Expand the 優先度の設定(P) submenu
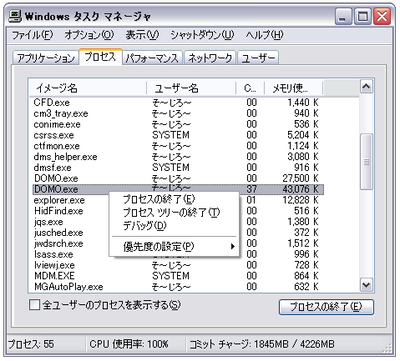Screen dimensions: 400x361 pos(174,247)
